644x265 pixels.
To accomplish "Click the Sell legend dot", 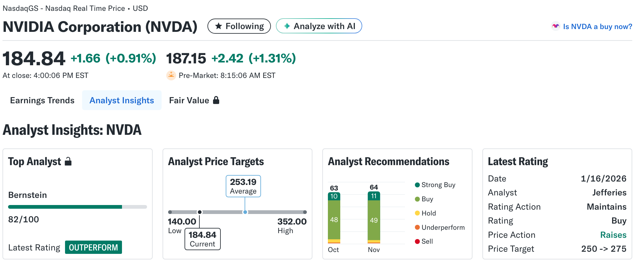I will tap(417, 241).
